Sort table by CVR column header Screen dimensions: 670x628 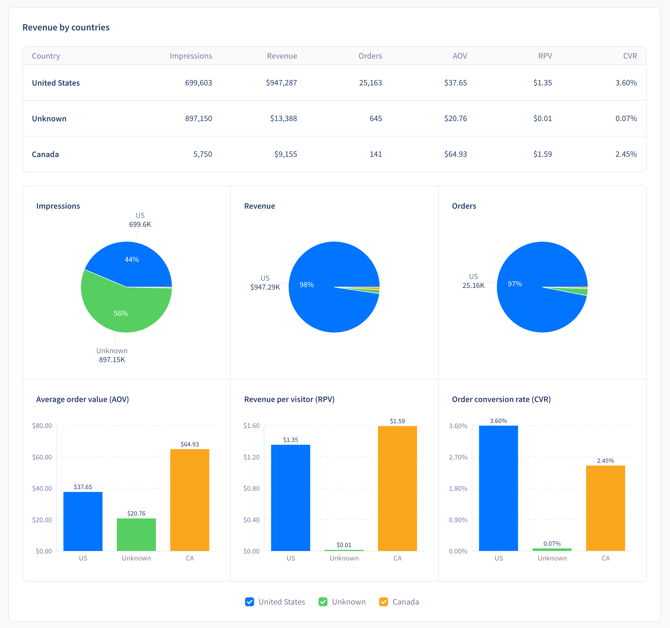point(630,56)
